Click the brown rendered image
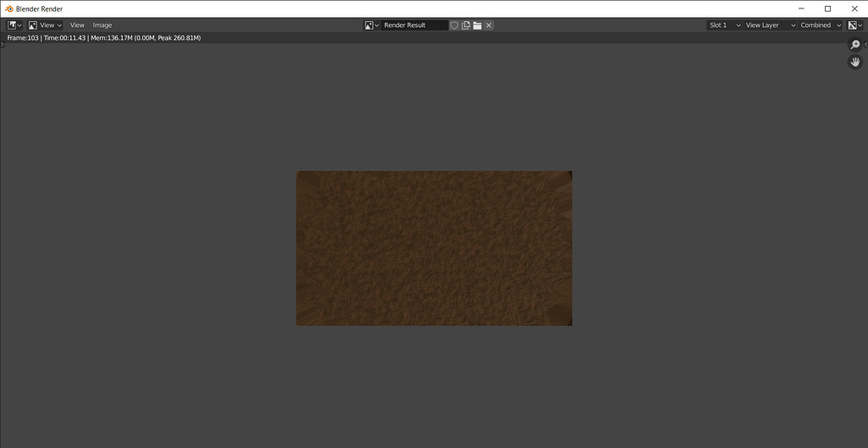This screenshot has width=868, height=448. [434, 248]
